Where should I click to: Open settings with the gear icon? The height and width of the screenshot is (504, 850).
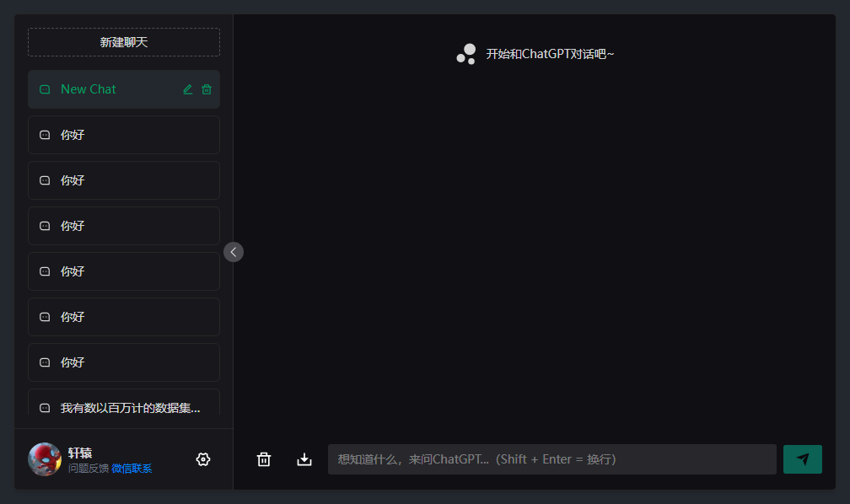tap(203, 459)
